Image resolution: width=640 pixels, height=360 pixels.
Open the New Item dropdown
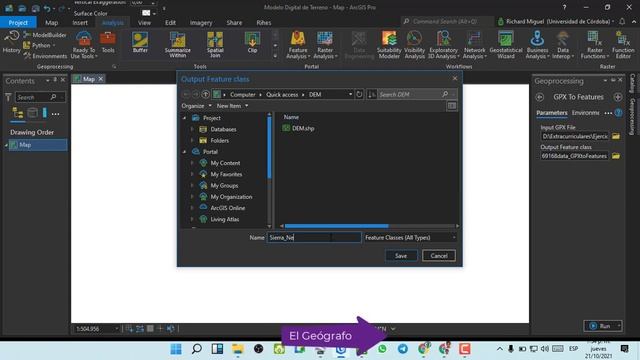(232, 106)
